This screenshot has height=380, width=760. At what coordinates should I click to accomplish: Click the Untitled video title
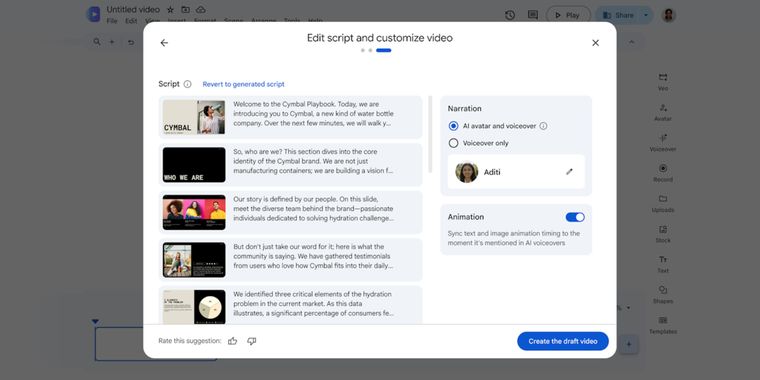tap(133, 10)
